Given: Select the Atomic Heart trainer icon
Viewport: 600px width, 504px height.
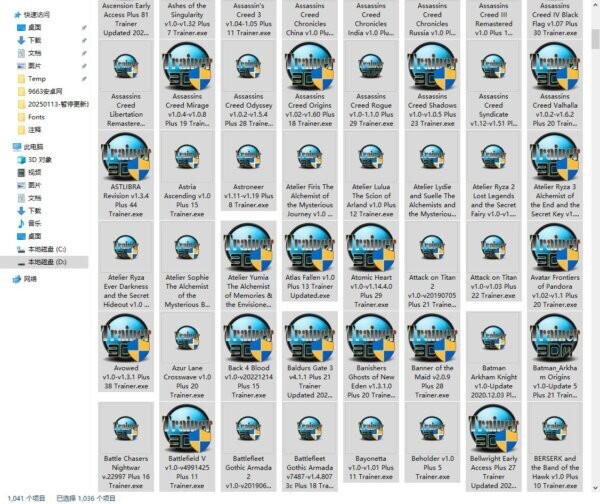Looking at the screenshot, I should coord(371,248).
